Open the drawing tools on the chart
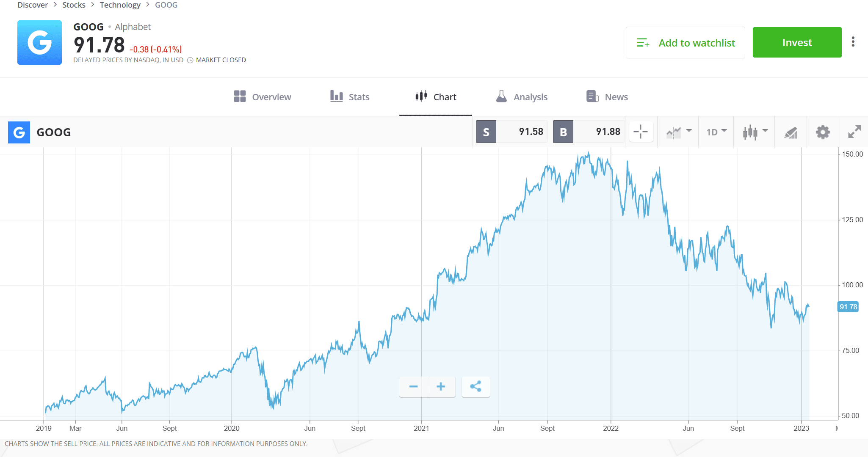This screenshot has height=457, width=868. click(x=791, y=132)
